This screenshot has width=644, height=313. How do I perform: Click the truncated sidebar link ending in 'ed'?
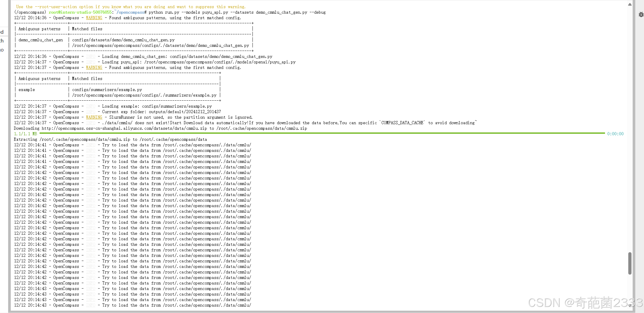click(2, 31)
